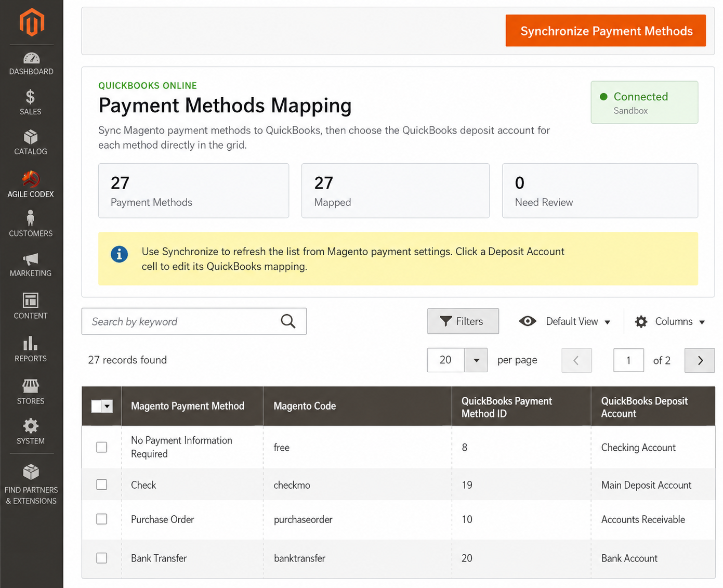Click the search magnifier icon

click(288, 321)
